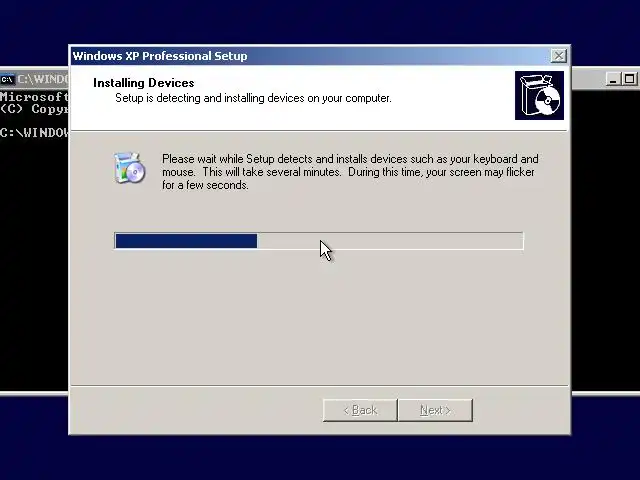Click the C:\WINDOW prompt line in console
The image size is (640, 480).
[x=34, y=133]
